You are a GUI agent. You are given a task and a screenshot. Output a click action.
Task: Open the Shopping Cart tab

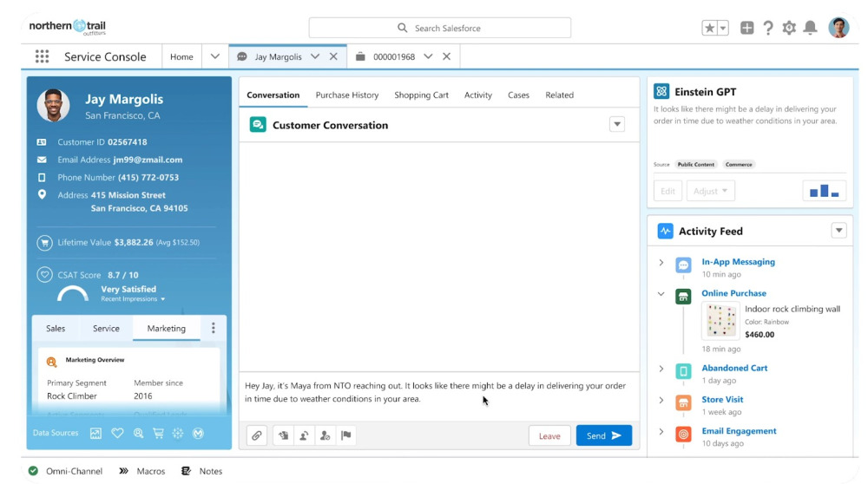(421, 95)
